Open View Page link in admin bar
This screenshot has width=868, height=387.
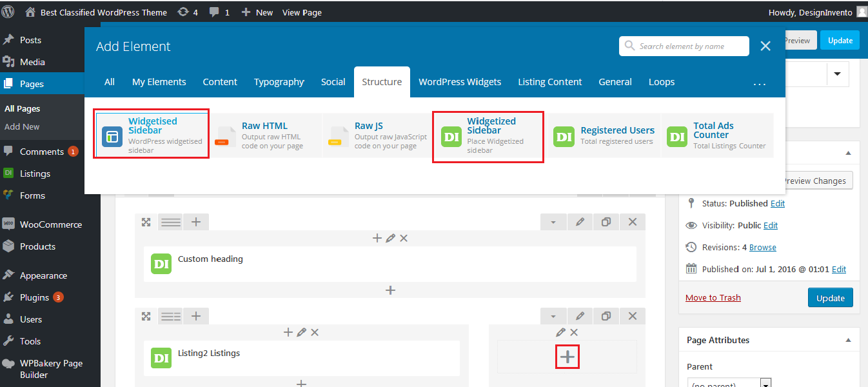click(302, 12)
